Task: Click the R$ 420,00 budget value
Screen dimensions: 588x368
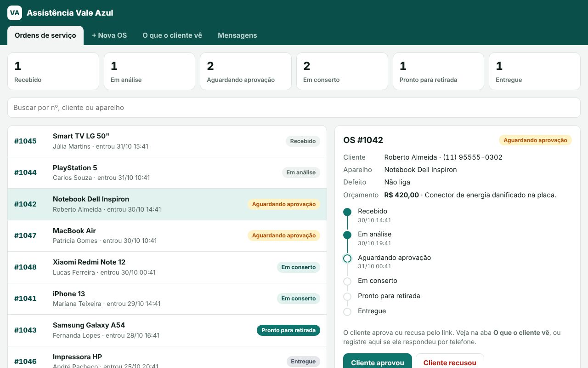Action: (401, 195)
